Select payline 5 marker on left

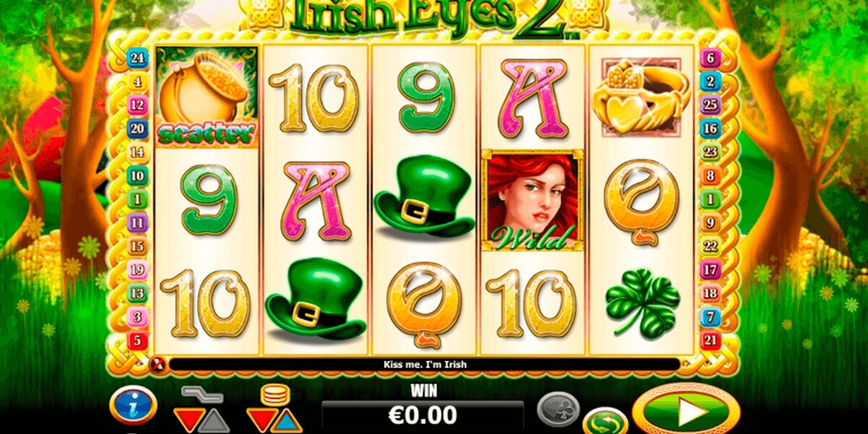pos(137,339)
